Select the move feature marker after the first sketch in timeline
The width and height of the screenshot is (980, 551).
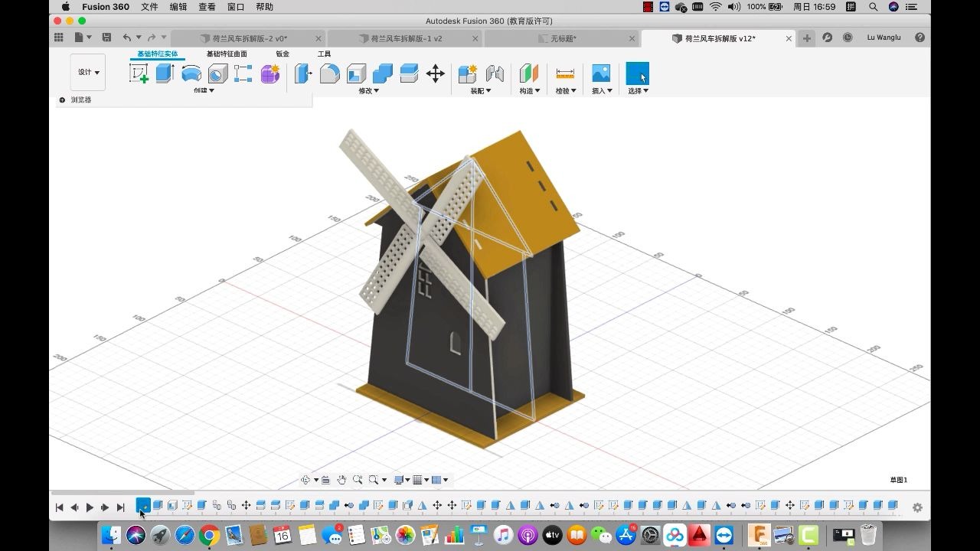pos(246,505)
